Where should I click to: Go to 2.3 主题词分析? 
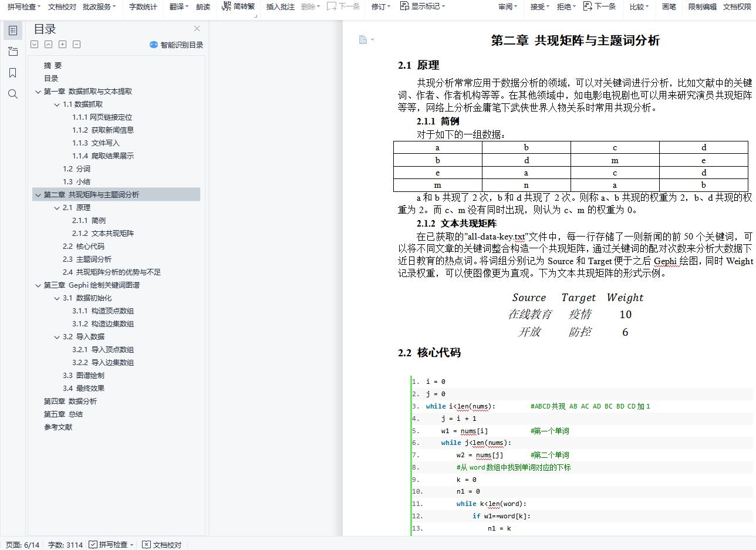[x=87, y=259]
